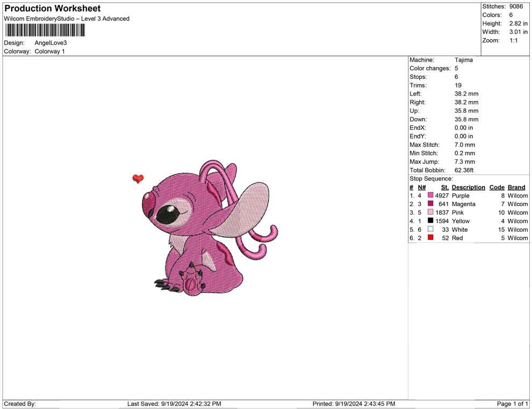Click the Pink stitch count 1837
Viewport: 532px width, 409px height.
tap(442, 212)
